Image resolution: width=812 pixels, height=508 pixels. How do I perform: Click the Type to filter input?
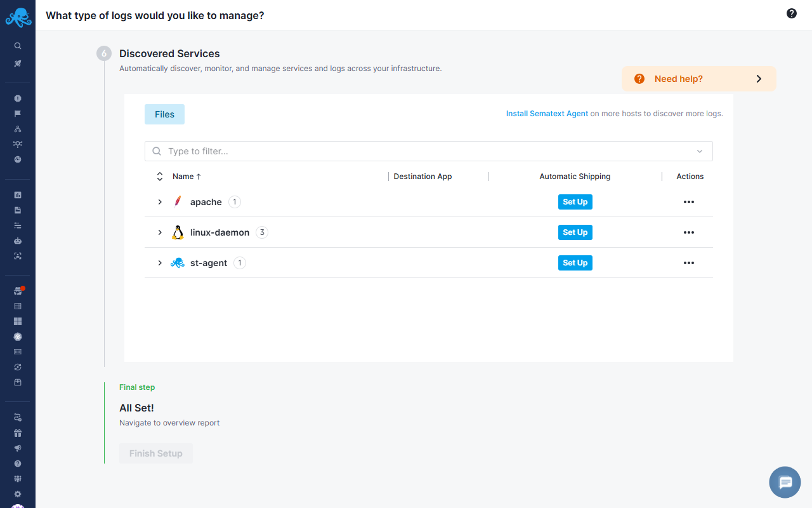[419, 151]
